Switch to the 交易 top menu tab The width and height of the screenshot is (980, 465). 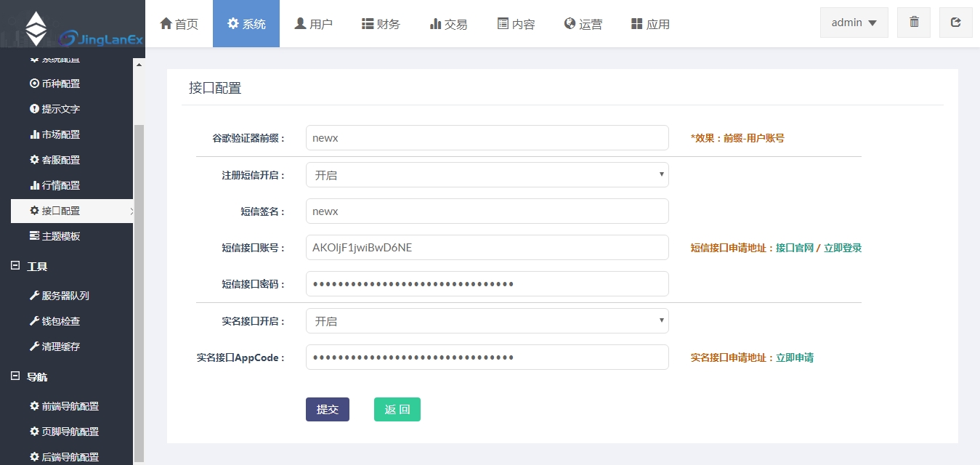tap(448, 24)
